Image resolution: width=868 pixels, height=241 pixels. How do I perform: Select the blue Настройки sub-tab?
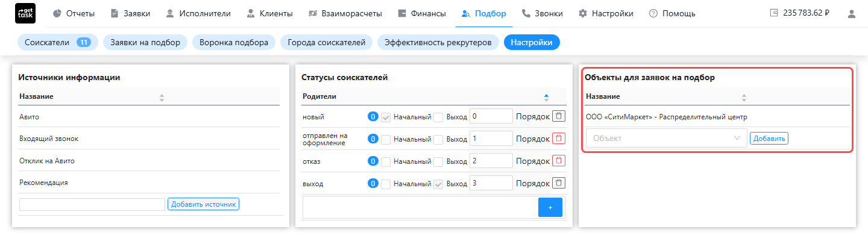pyautogui.click(x=532, y=42)
